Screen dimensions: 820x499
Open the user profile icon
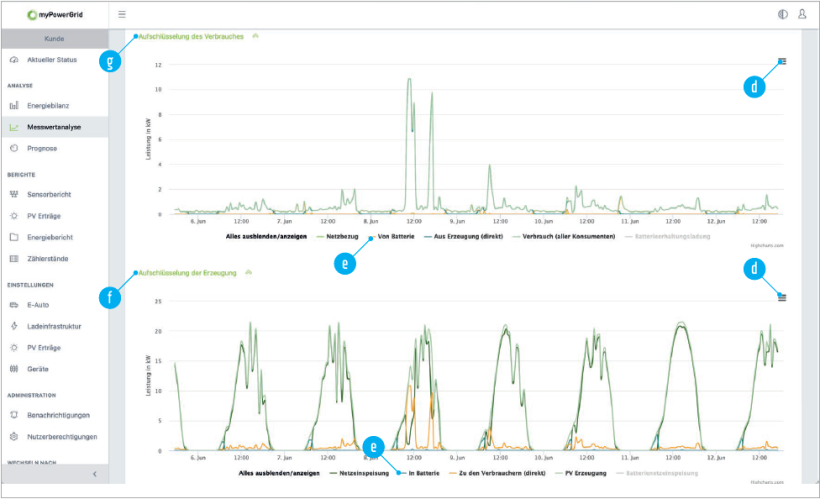point(802,15)
